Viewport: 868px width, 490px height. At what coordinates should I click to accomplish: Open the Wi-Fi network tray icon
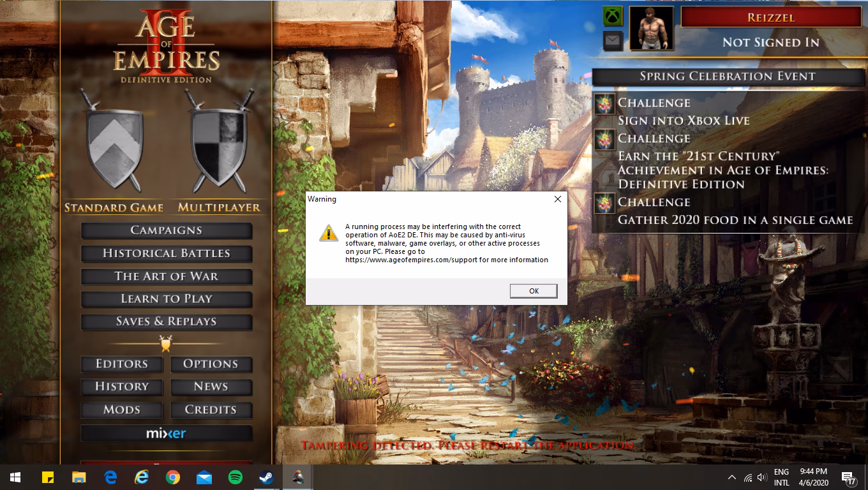(x=747, y=477)
